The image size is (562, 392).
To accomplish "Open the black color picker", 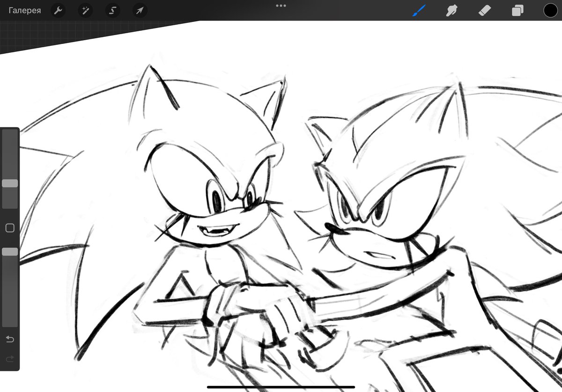I will click(550, 10).
